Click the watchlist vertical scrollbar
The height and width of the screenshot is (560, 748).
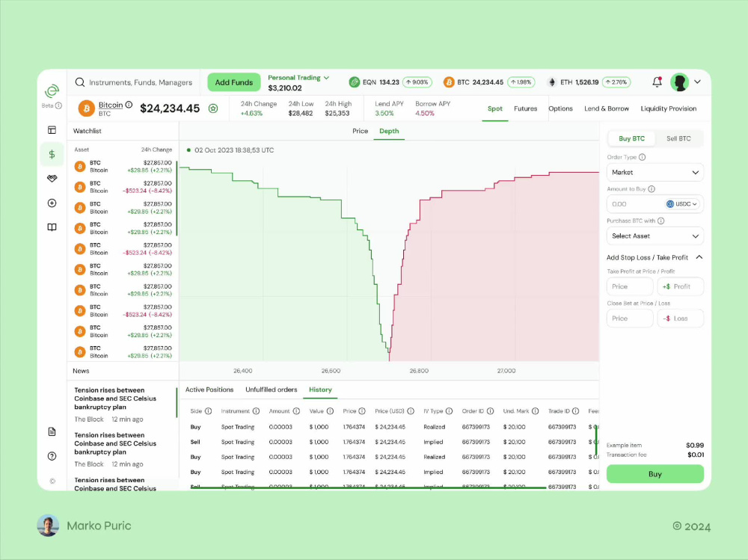coord(177,198)
